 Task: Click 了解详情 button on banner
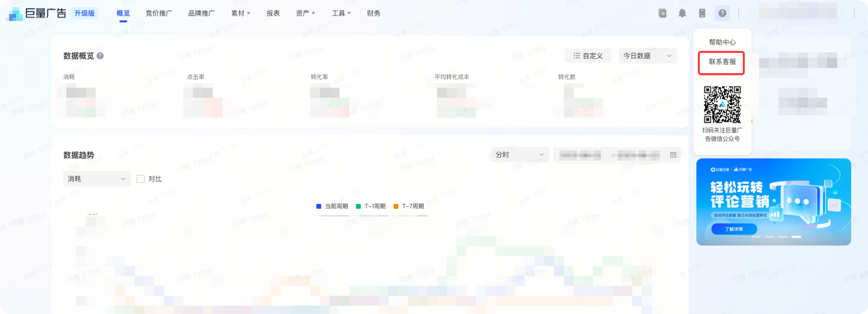734,229
